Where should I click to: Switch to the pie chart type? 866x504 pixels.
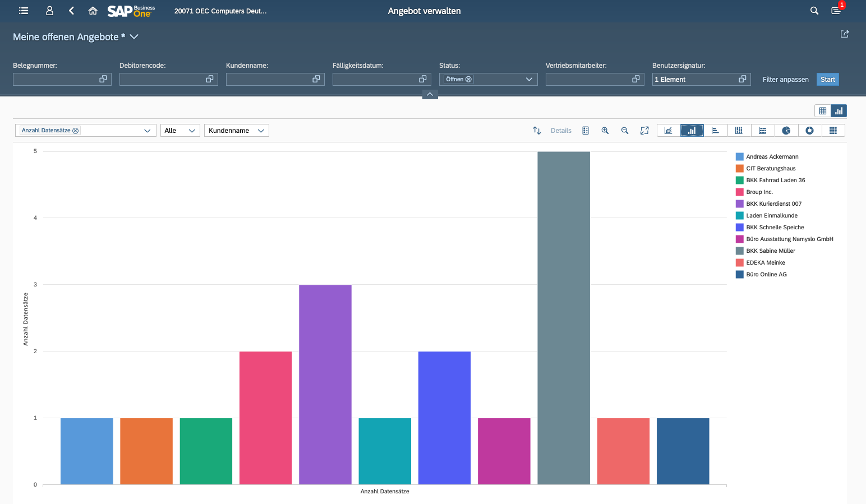coord(786,131)
